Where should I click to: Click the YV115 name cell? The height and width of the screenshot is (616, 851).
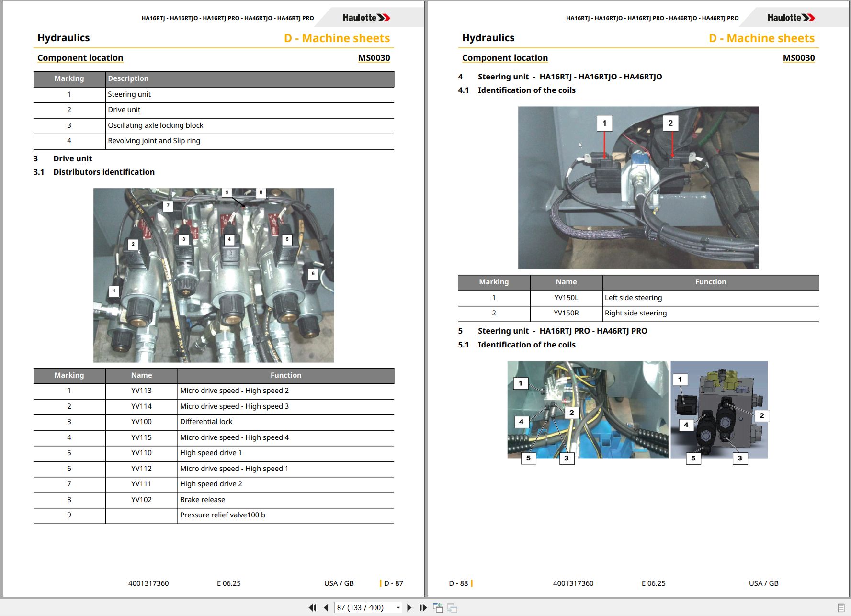[141, 437]
